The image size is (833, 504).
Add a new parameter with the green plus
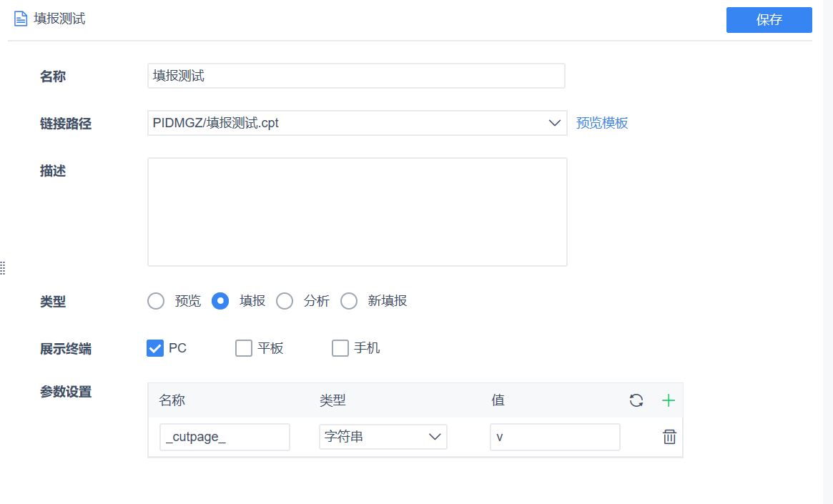click(669, 400)
